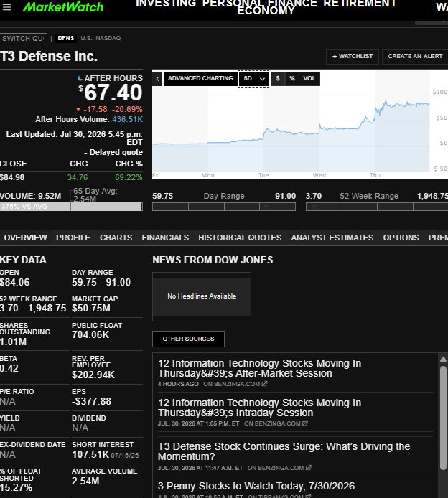The height and width of the screenshot is (498, 448).
Task: Open Historical Quotes tab
Action: tap(240, 238)
